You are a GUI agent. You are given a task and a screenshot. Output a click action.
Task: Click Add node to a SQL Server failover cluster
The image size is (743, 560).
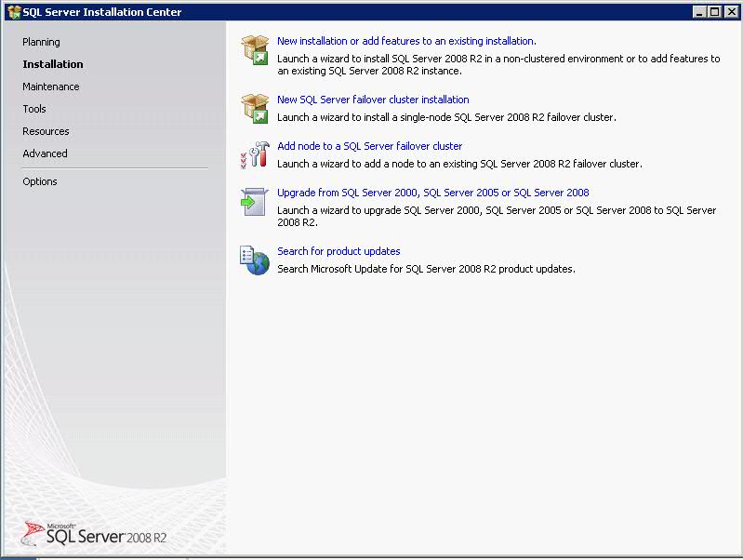tap(369, 145)
